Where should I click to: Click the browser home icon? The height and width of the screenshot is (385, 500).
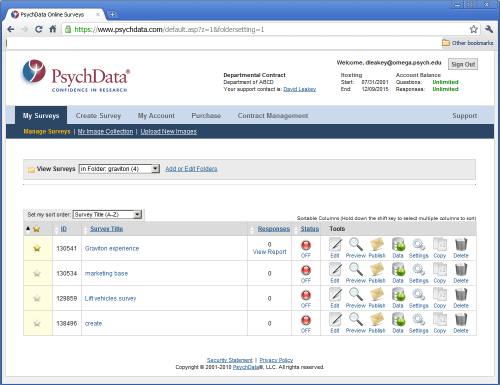click(x=53, y=29)
